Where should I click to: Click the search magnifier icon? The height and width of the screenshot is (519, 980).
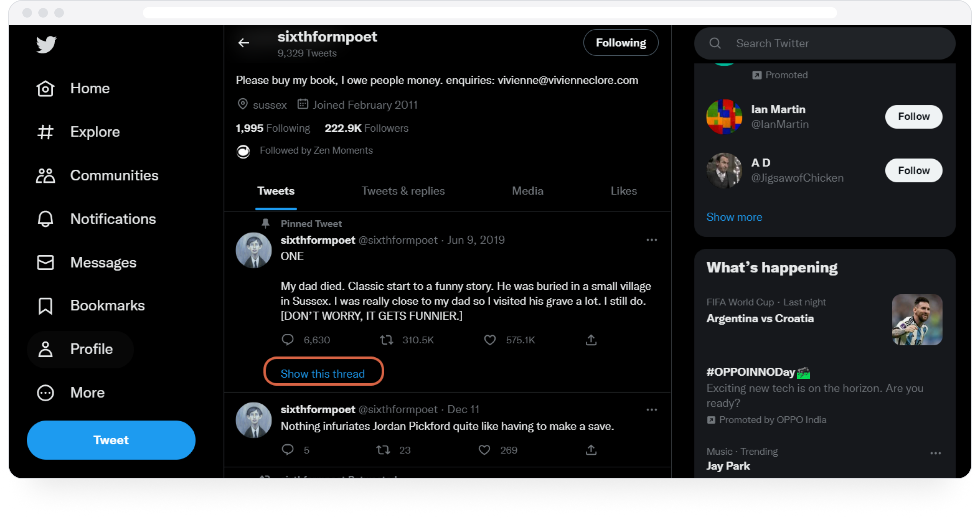(x=715, y=43)
